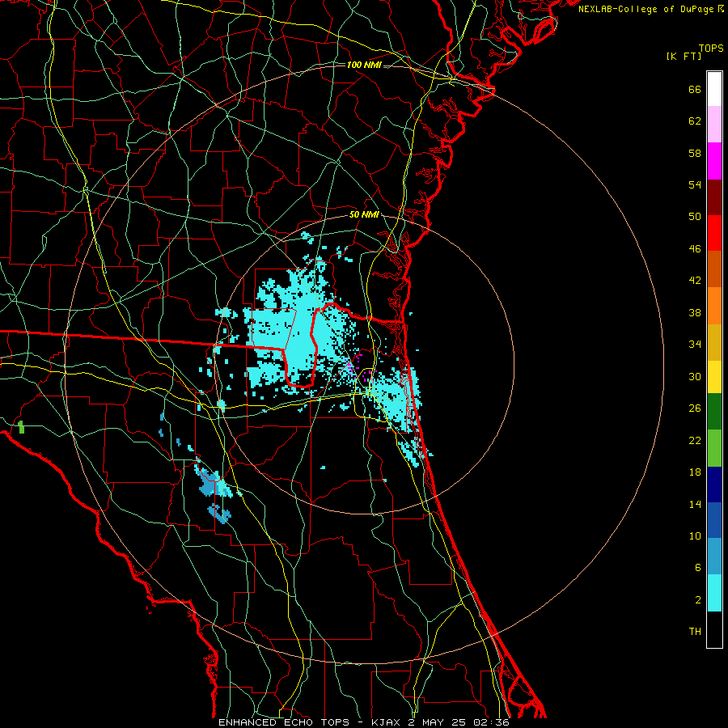This screenshot has height=728, width=728.
Task: Click the "KJAX" station identifier
Action: click(x=387, y=722)
